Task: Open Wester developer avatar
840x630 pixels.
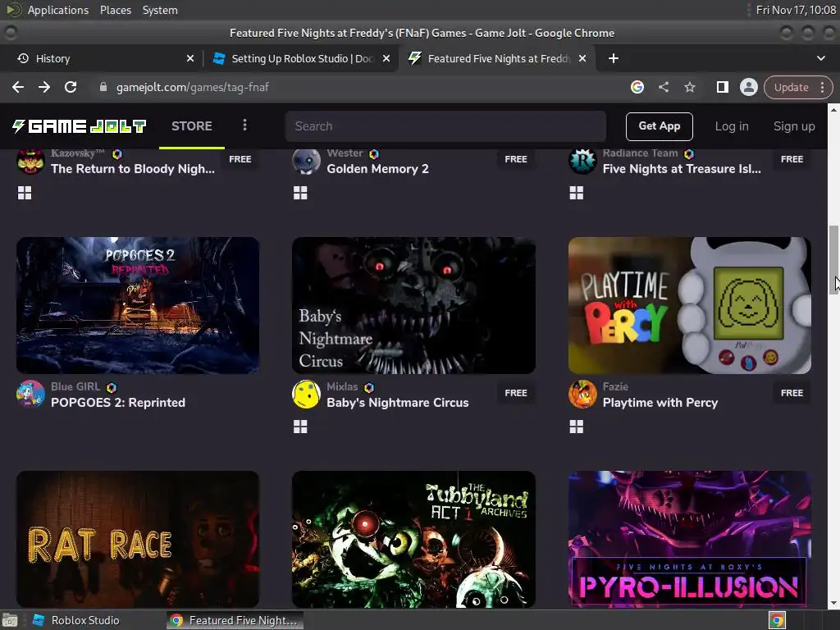Action: click(307, 161)
